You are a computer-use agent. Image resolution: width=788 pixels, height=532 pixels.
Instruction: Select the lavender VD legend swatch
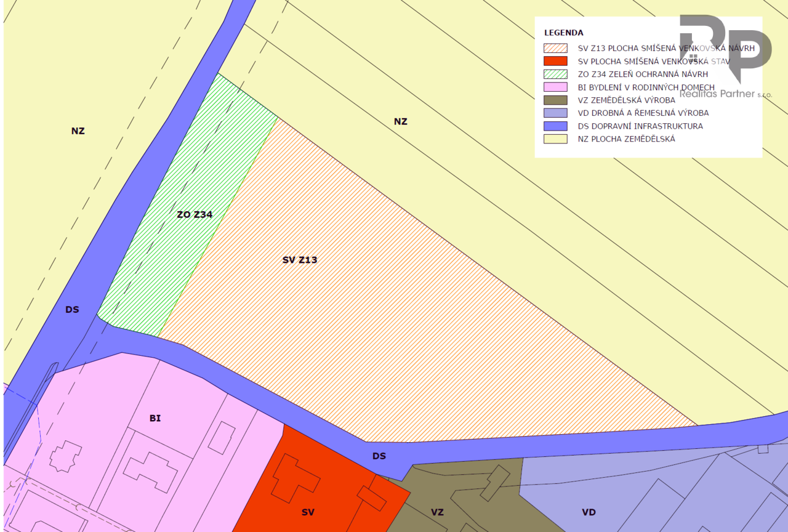[555, 113]
